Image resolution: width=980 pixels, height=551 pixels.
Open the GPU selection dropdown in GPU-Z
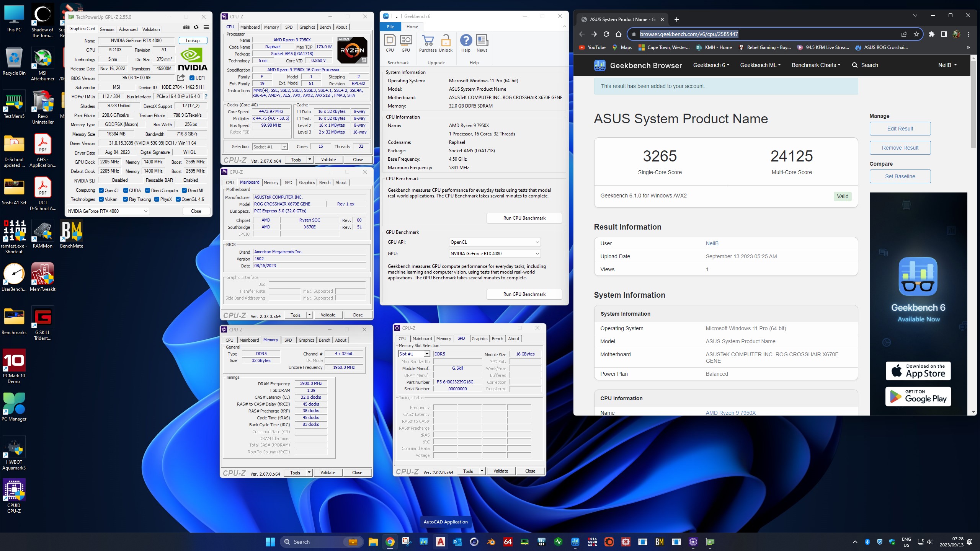(108, 211)
